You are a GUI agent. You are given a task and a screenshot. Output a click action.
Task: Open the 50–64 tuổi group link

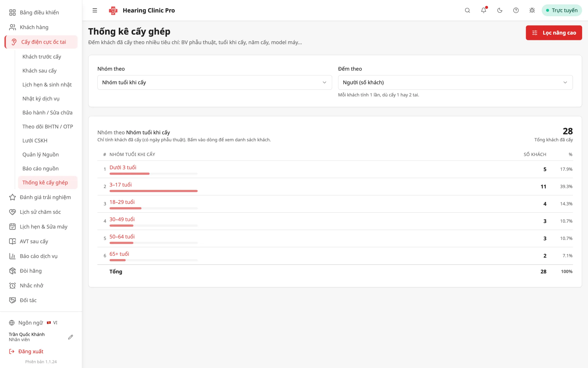point(122,237)
